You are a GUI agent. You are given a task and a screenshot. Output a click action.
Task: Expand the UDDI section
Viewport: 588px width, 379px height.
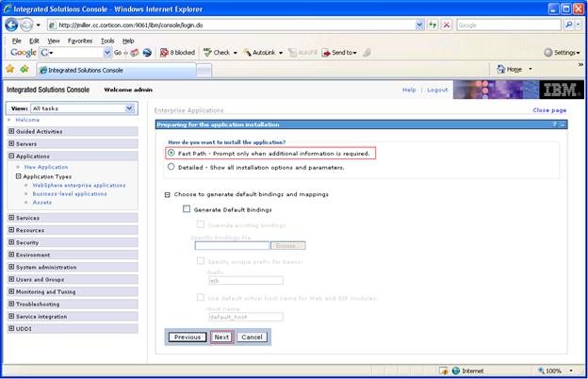click(11, 328)
